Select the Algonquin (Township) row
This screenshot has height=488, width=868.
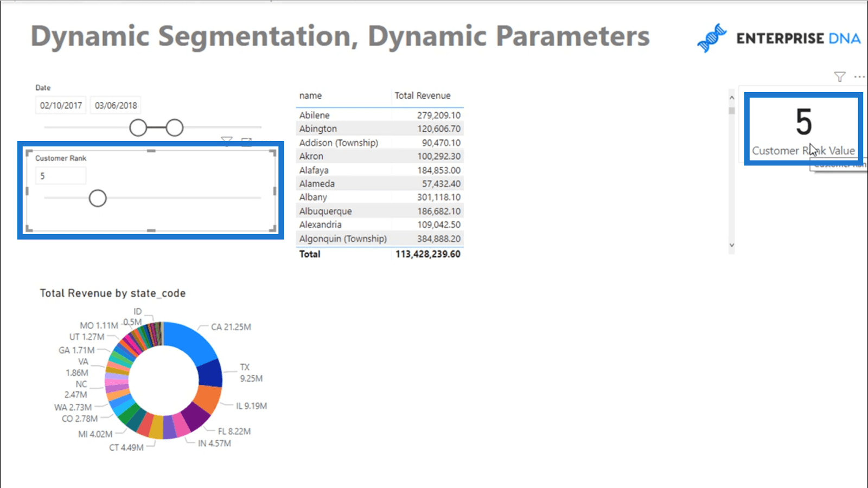380,239
